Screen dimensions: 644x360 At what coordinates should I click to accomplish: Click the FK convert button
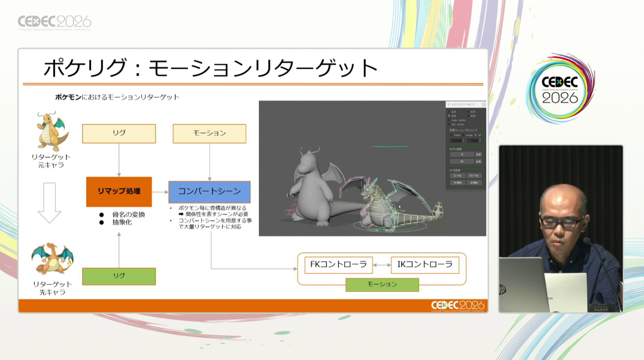tap(462, 162)
